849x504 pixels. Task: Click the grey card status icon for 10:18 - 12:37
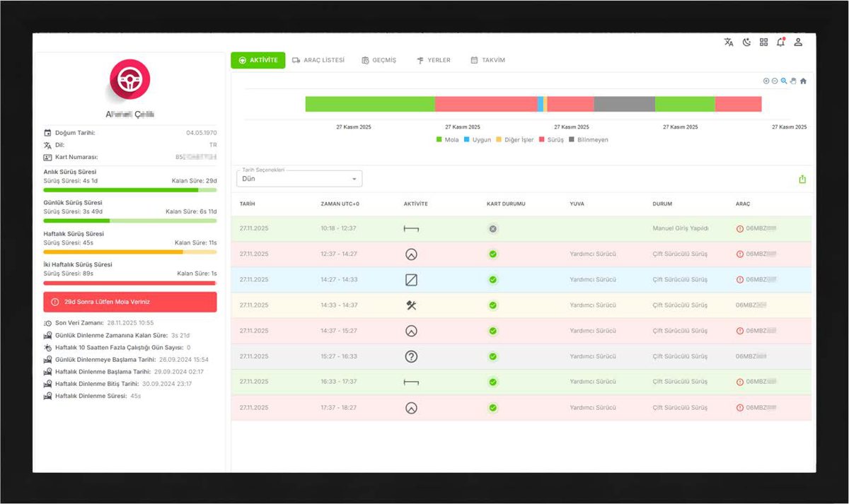point(493,229)
